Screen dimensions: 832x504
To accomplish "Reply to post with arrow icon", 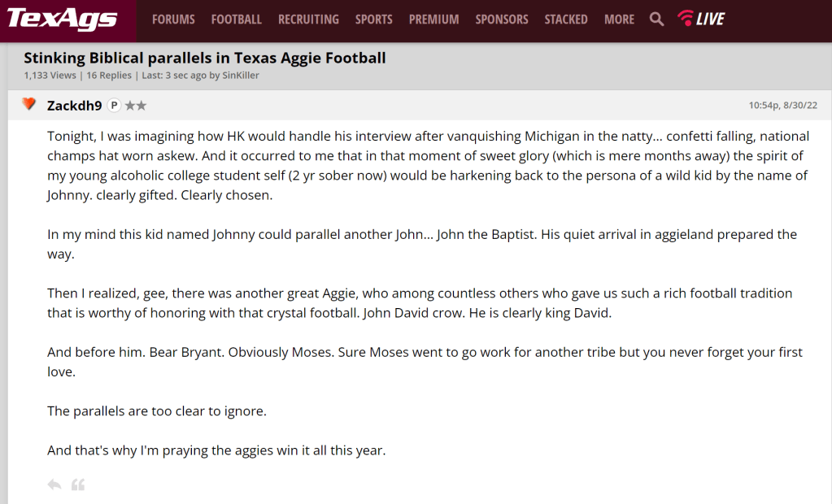I will pyautogui.click(x=54, y=484).
